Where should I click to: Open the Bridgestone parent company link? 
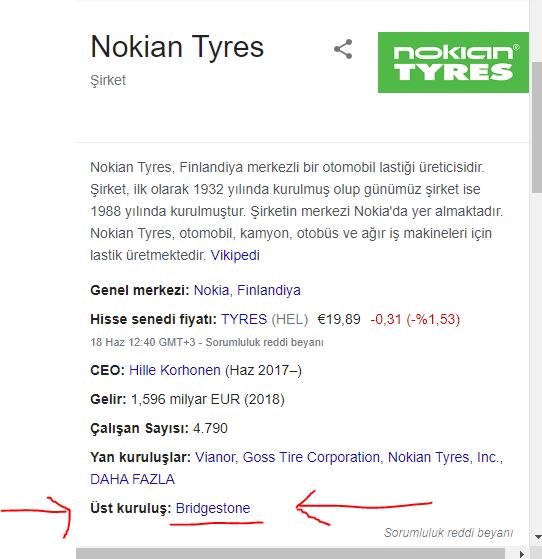[x=213, y=508]
